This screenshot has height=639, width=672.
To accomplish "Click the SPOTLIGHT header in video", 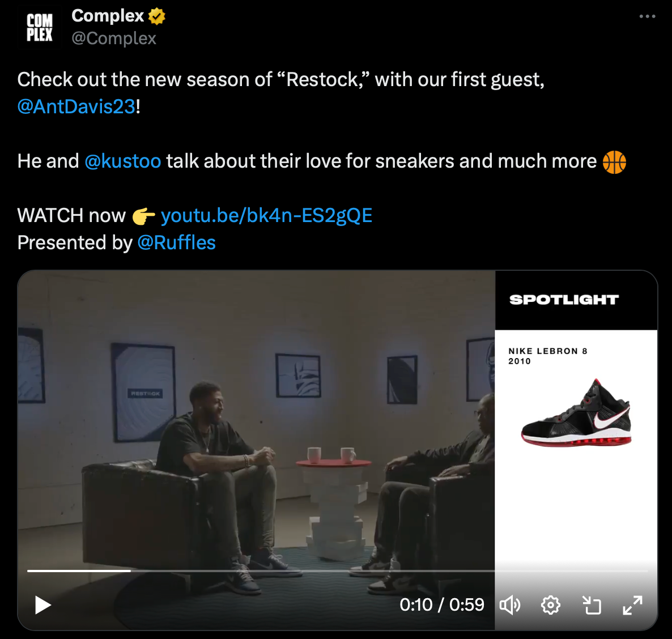I will point(564,300).
